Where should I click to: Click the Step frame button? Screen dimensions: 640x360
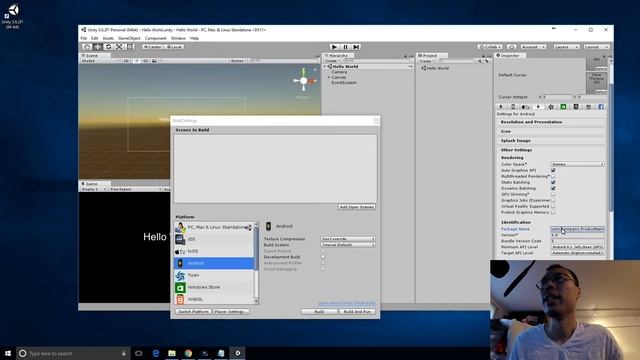356,47
